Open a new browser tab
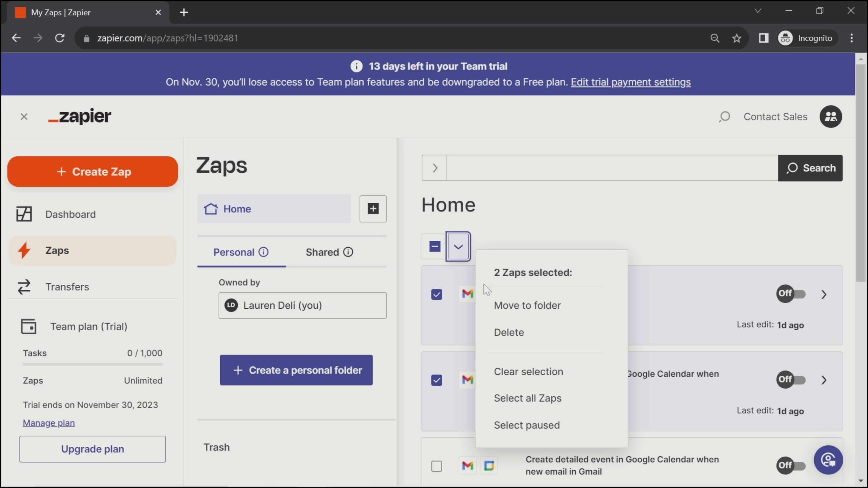The width and height of the screenshot is (868, 488). 184,12
